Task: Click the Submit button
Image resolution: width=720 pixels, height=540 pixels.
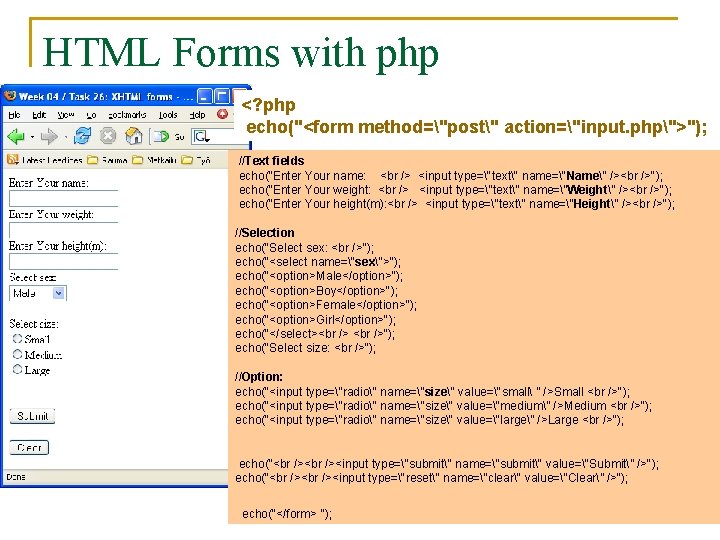Action: [32, 416]
